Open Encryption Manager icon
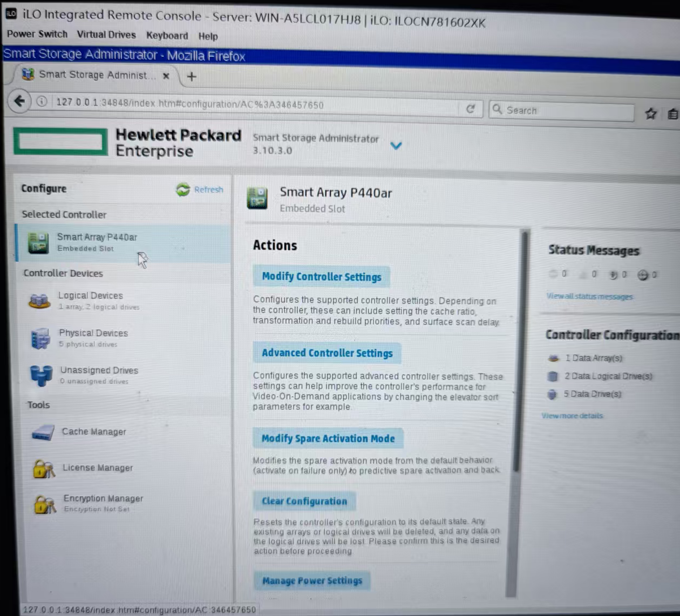680x616 pixels. point(45,504)
